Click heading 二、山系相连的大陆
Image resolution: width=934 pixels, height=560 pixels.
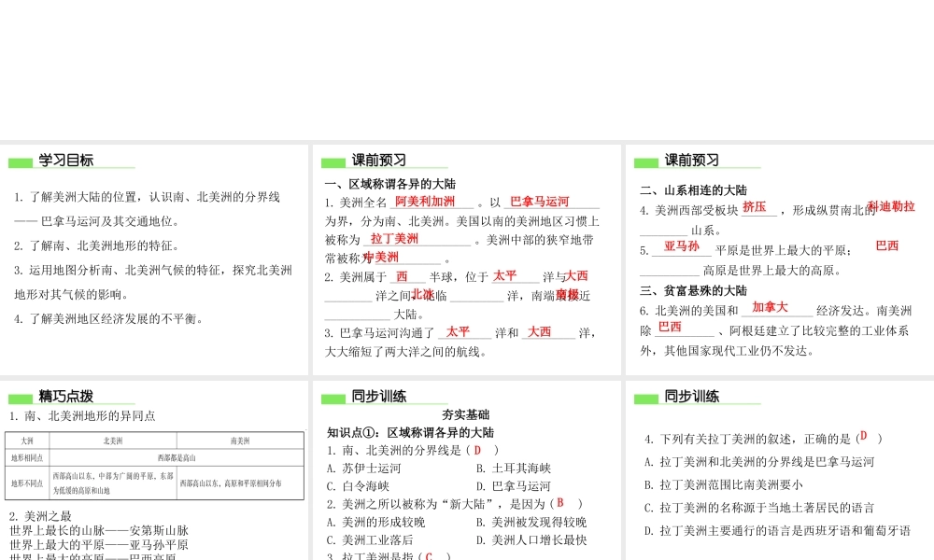pos(693,190)
